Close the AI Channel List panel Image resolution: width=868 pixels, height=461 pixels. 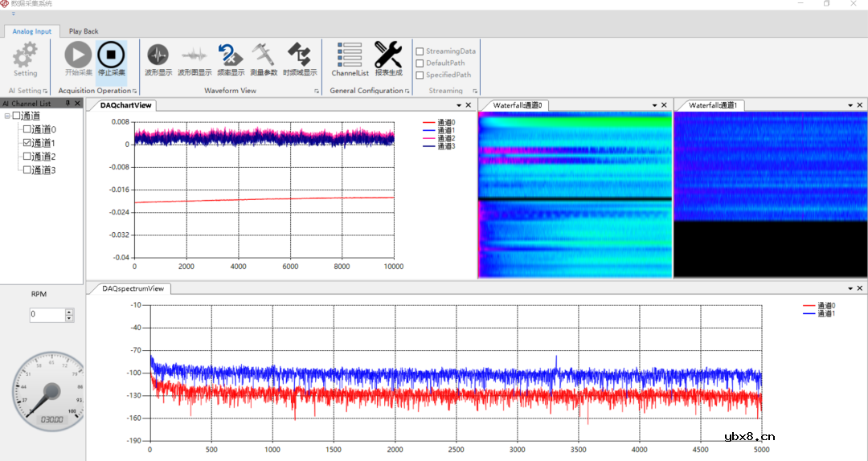coord(77,104)
